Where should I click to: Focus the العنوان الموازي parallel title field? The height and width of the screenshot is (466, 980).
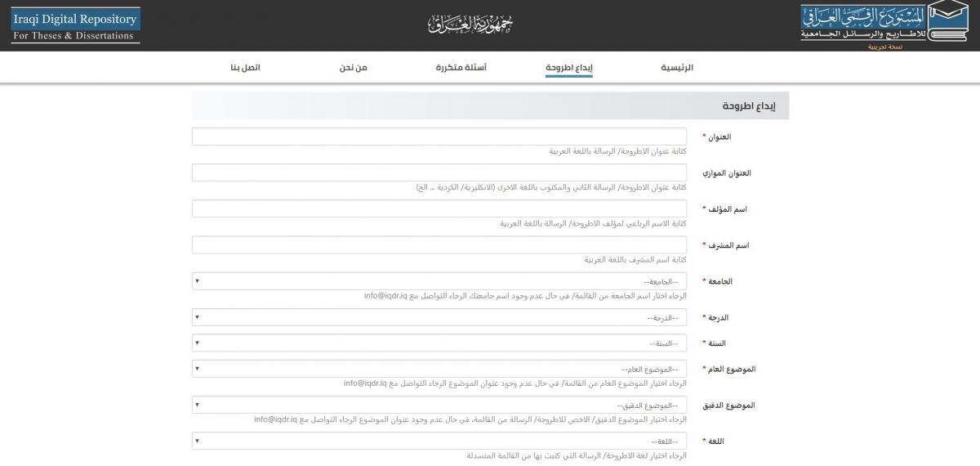[x=439, y=173]
